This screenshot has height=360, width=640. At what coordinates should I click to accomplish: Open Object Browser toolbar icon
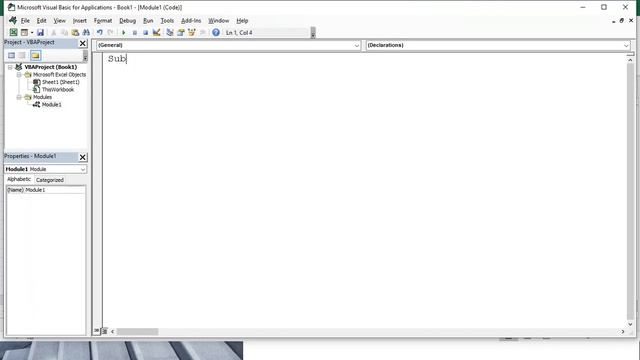coord(191,32)
